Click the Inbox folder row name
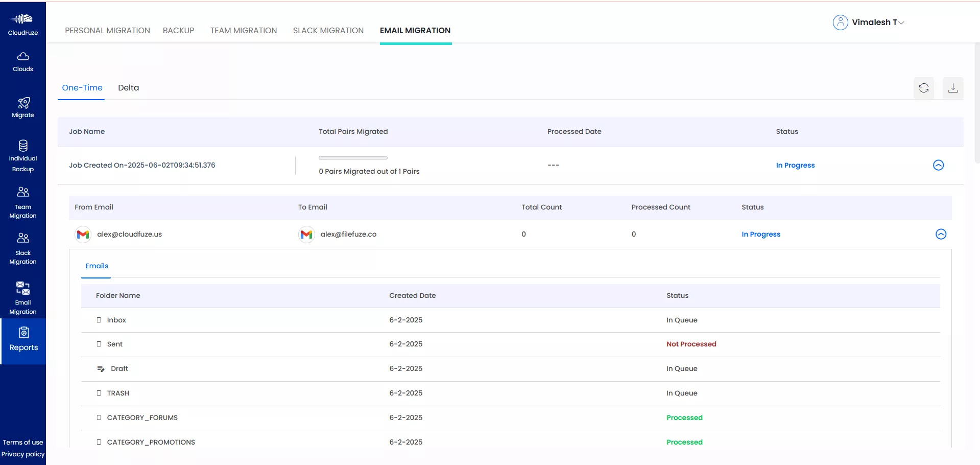The image size is (980, 465). click(116, 320)
